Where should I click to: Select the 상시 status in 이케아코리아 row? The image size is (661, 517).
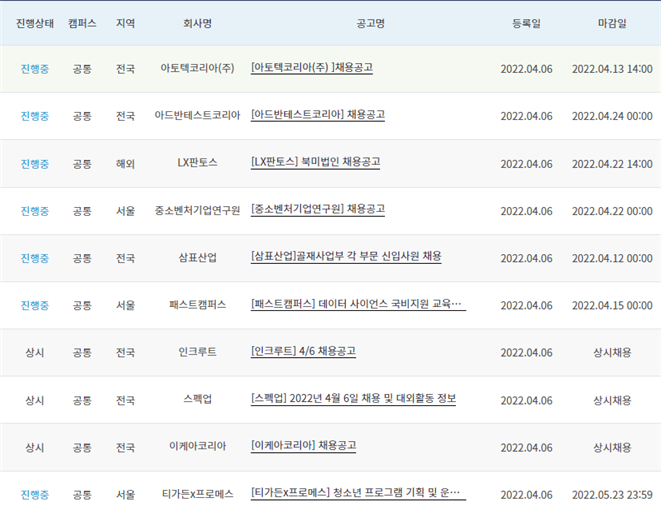35,447
